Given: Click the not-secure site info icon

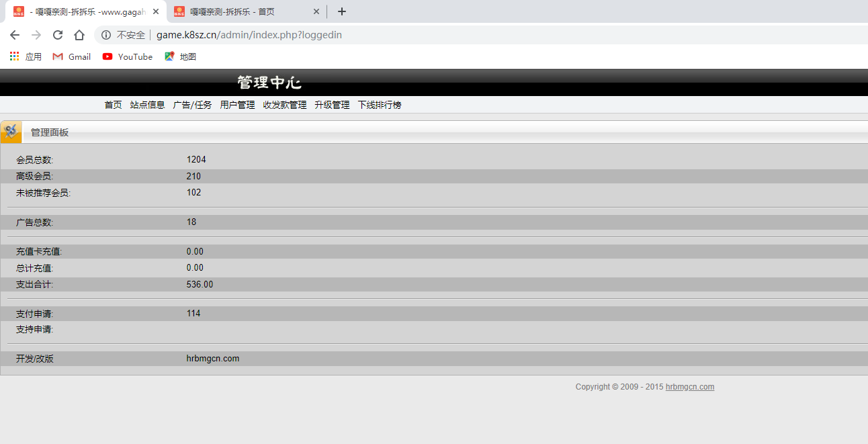Looking at the screenshot, I should tap(106, 35).
